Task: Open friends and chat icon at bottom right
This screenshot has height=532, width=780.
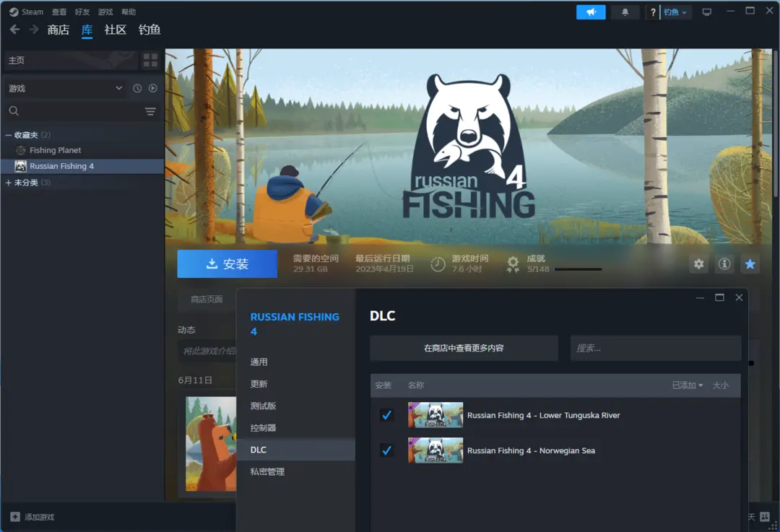Action: (x=765, y=517)
